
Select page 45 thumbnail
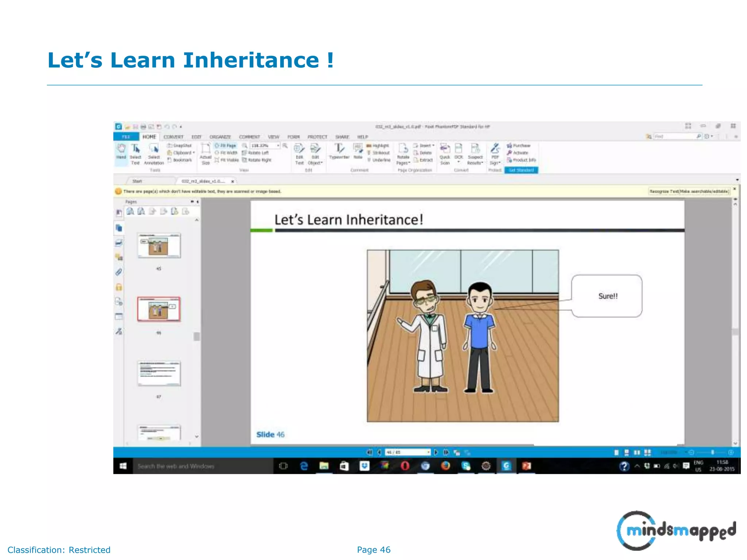(159, 245)
